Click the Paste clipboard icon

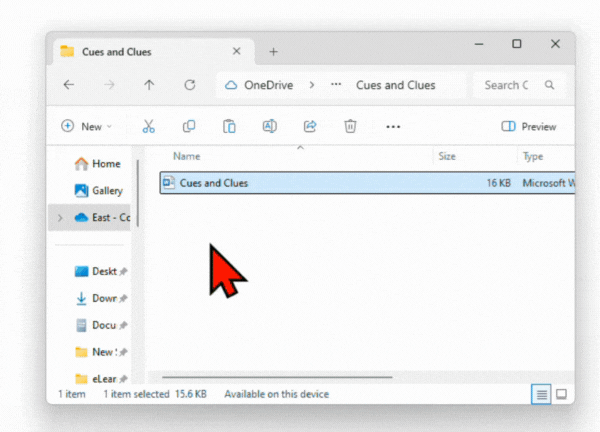pyautogui.click(x=229, y=127)
